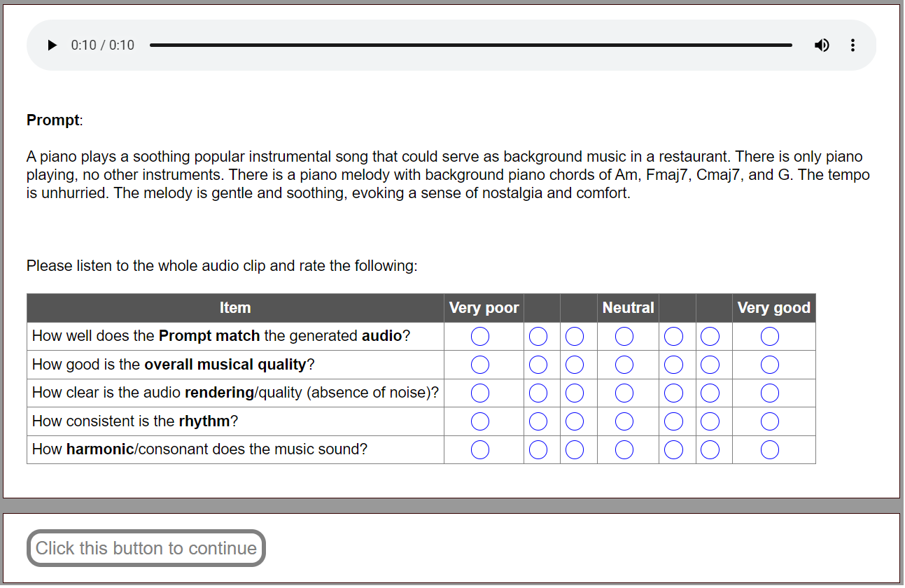
Task: Play the audio clip
Action: pos(52,45)
